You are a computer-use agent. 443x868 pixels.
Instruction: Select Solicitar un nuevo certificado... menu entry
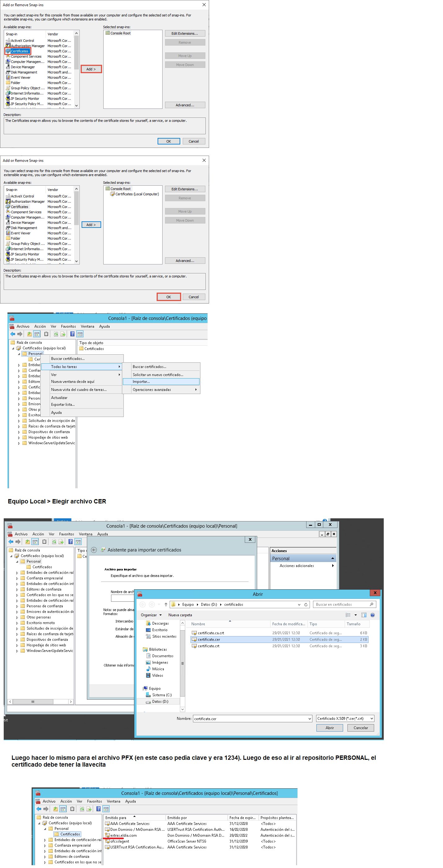(x=158, y=375)
